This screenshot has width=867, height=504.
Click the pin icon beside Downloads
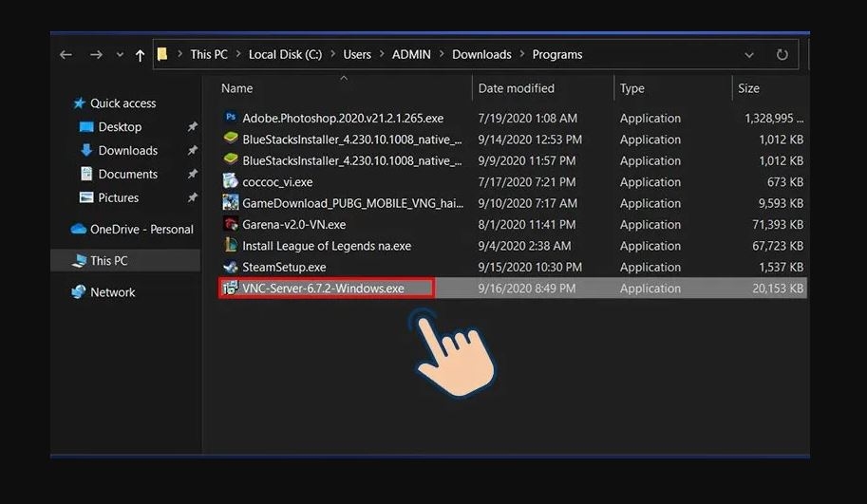click(x=192, y=150)
